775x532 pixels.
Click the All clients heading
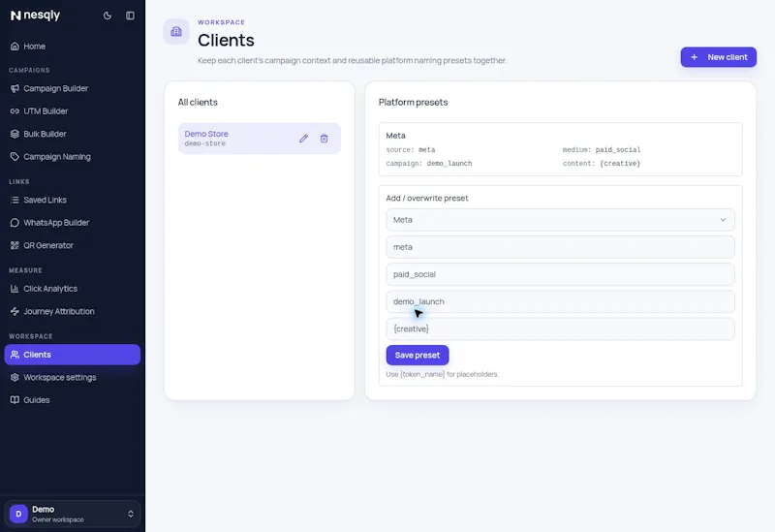tap(198, 103)
